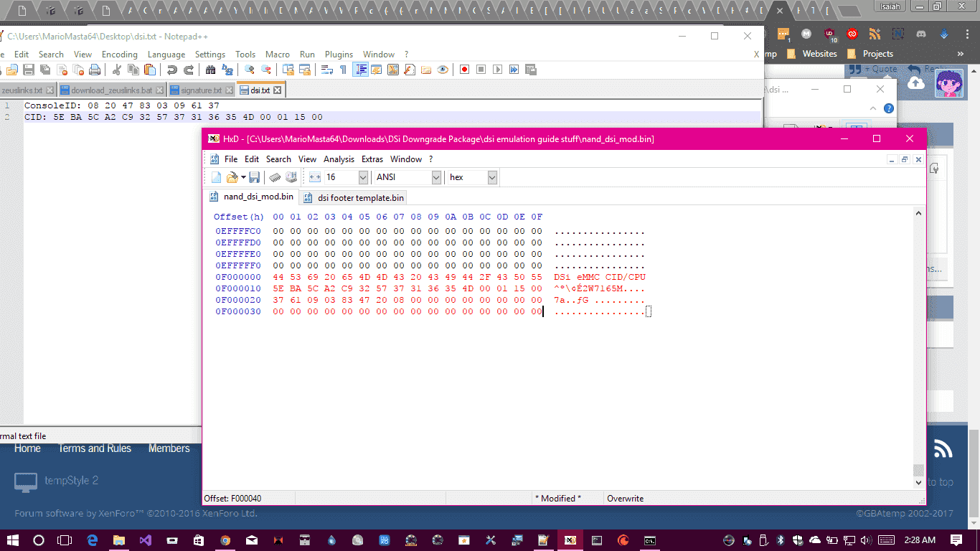Open the HxD Analysis menu
This screenshot has width=980, height=551.
click(339, 159)
